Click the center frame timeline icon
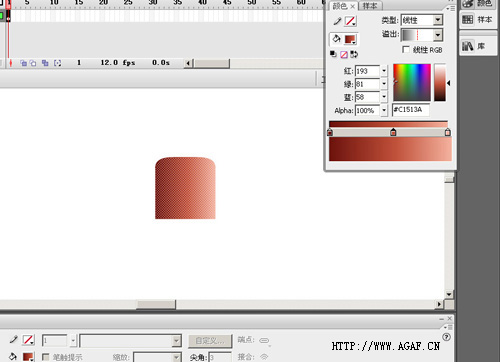Screen dimensions: 500x362 11,63
